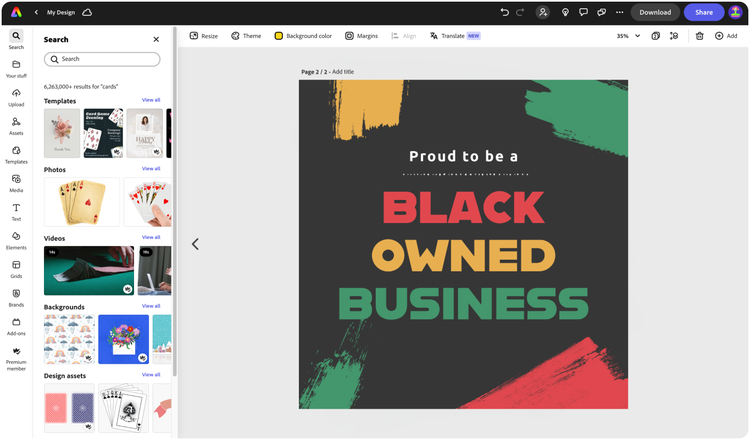
Task: View all Backgrounds results
Action: coord(151,306)
